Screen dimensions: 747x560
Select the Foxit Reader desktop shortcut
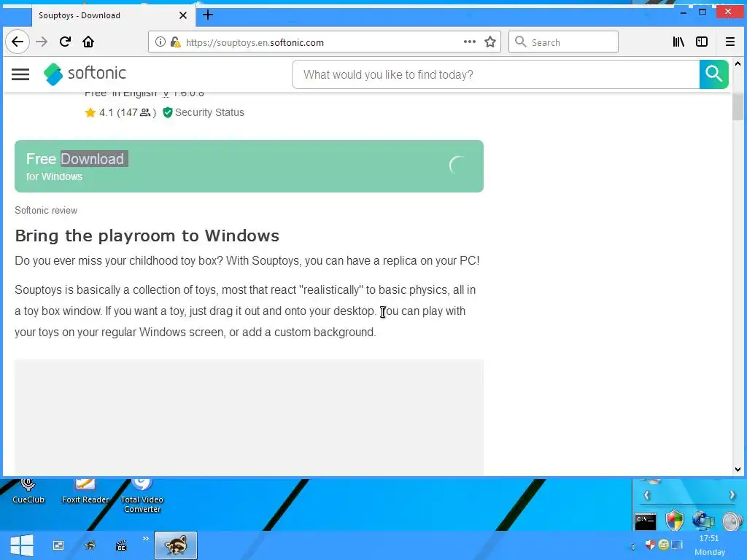coord(85,492)
